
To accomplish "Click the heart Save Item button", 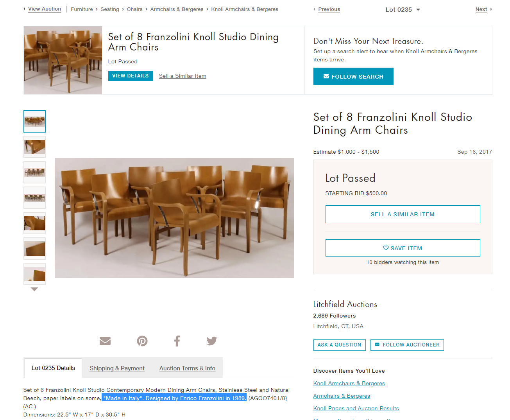I will point(403,248).
